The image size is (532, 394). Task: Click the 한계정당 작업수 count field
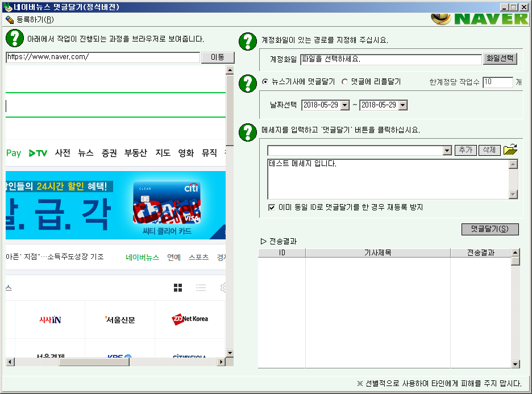pyautogui.click(x=497, y=82)
